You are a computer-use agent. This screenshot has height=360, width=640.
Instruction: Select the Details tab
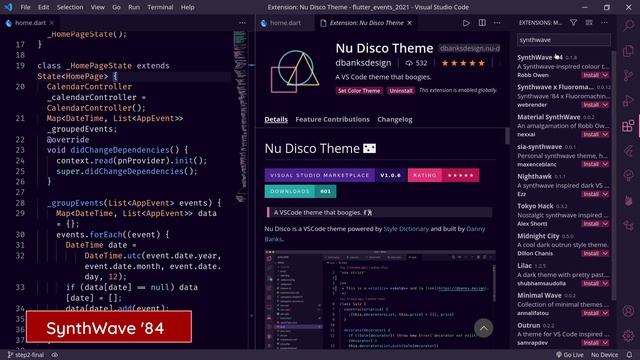pyautogui.click(x=276, y=119)
